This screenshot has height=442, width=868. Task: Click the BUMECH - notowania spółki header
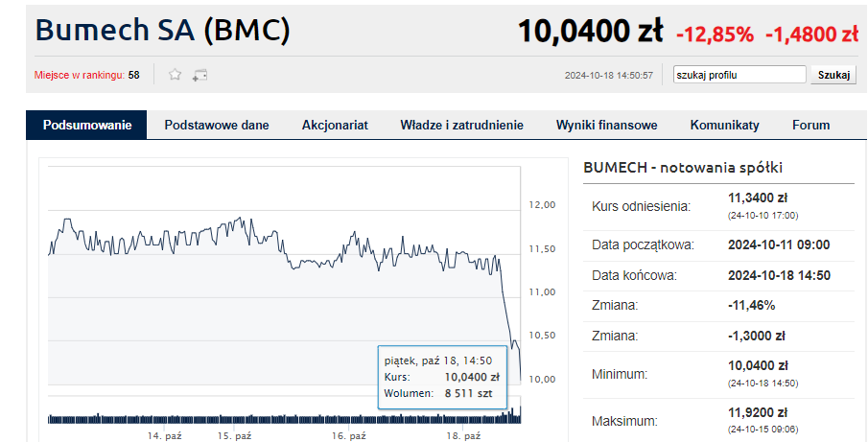(683, 168)
